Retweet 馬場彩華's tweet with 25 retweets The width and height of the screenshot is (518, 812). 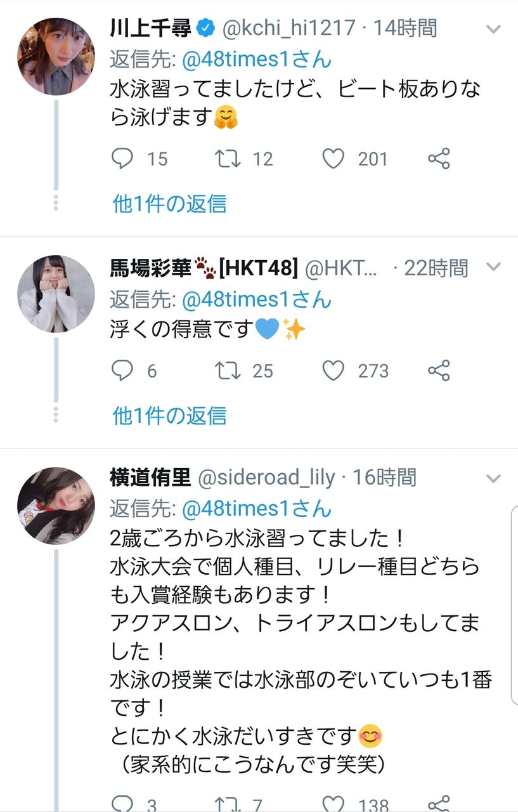point(227,370)
